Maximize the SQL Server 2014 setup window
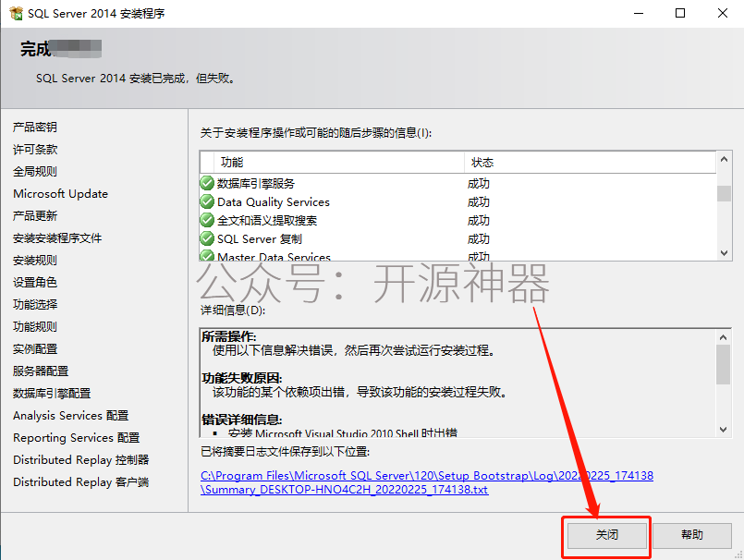744x560 pixels. click(680, 13)
